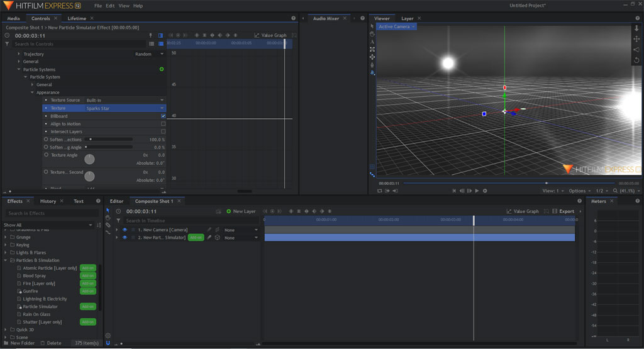Image resolution: width=644 pixels, height=349 pixels.
Task: Open the Active Camera dropdown in viewer
Action: [x=396, y=26]
